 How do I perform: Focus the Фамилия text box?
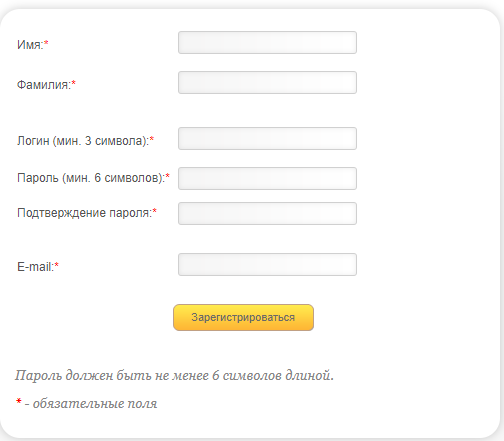pos(267,82)
